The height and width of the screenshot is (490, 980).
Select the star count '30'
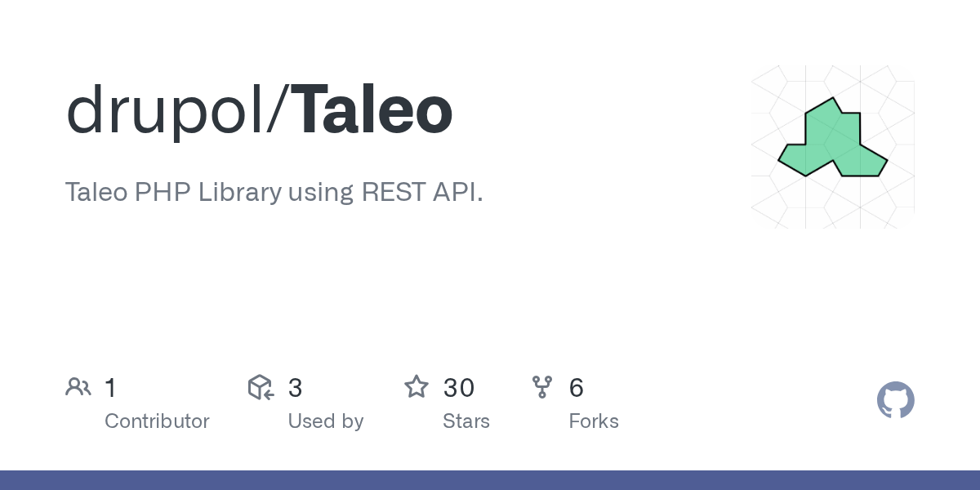[459, 388]
